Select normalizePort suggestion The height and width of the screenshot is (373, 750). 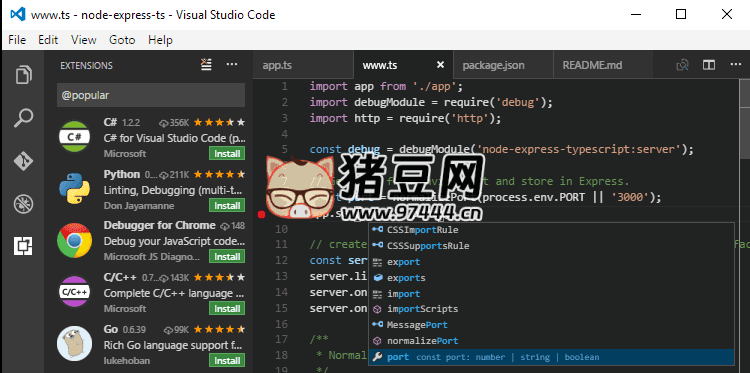551,340
